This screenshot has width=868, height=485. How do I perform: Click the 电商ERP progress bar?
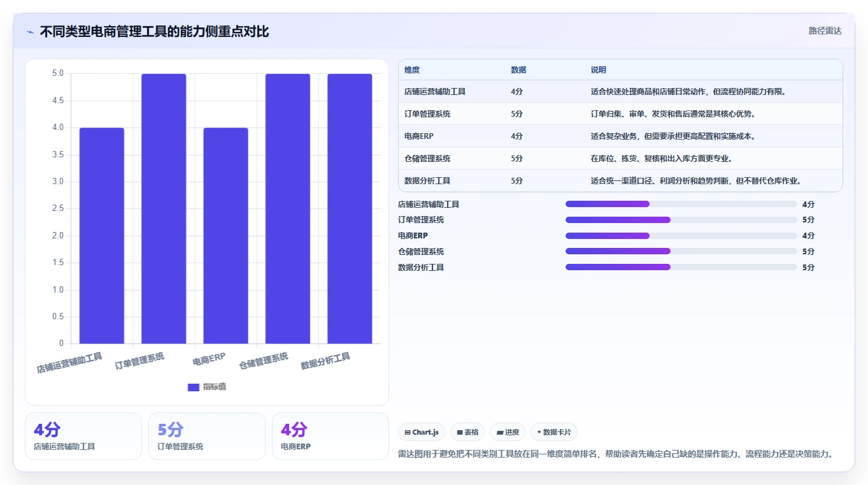(x=681, y=236)
